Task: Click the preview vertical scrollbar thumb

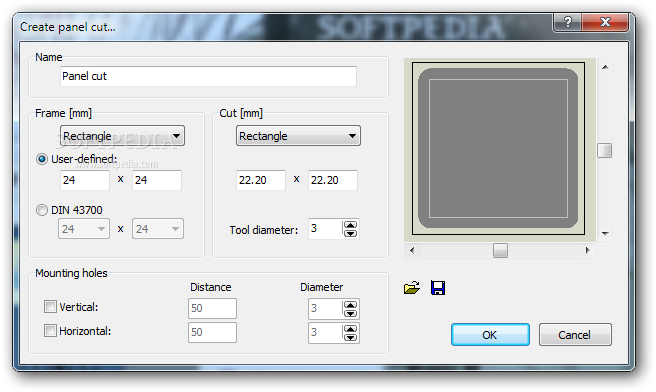Action: (604, 151)
